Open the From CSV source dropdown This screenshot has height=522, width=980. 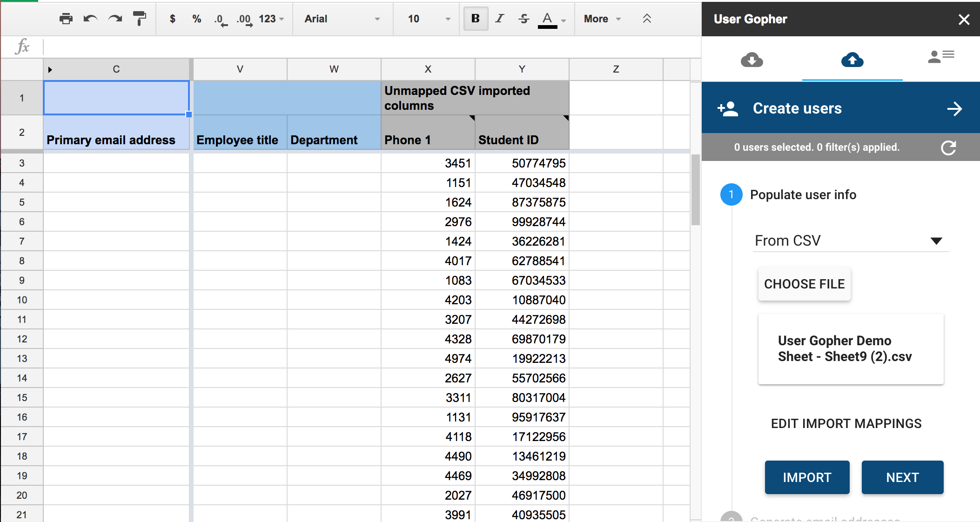850,241
